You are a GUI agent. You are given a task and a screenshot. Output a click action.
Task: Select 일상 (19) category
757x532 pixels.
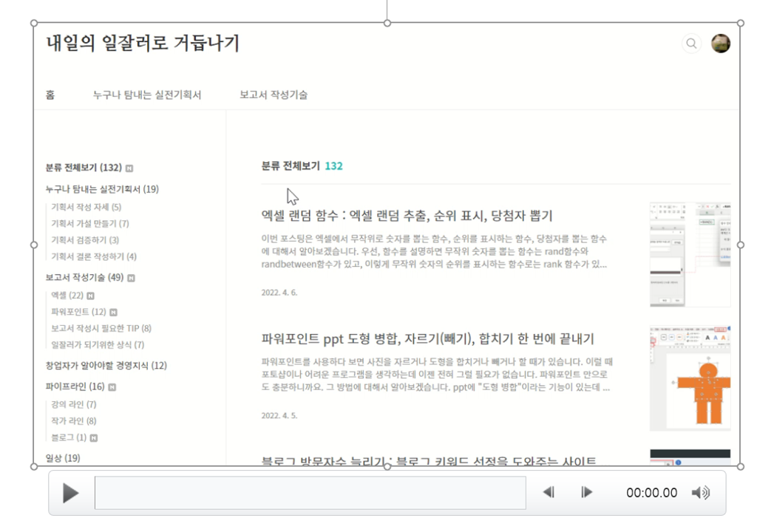tap(63, 457)
